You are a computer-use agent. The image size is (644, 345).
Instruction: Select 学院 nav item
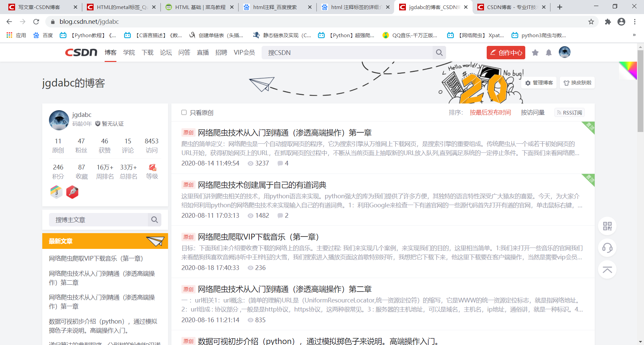(129, 53)
